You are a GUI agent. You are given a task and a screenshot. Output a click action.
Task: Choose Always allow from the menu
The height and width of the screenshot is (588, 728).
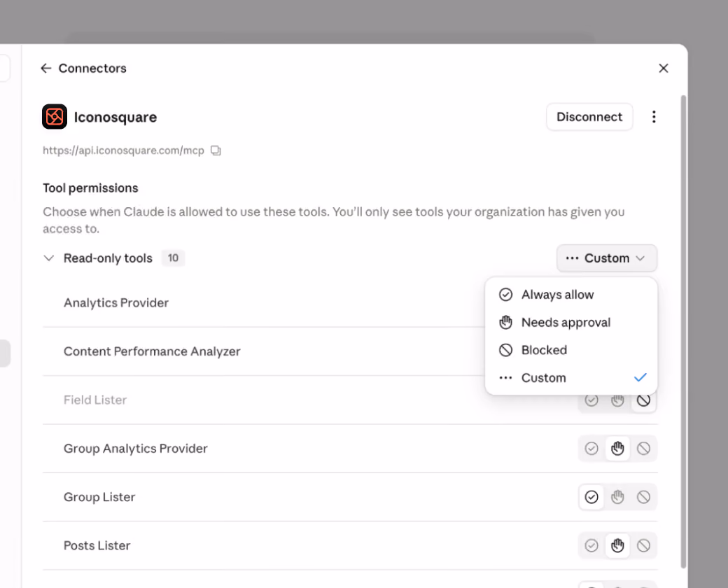pos(570,295)
